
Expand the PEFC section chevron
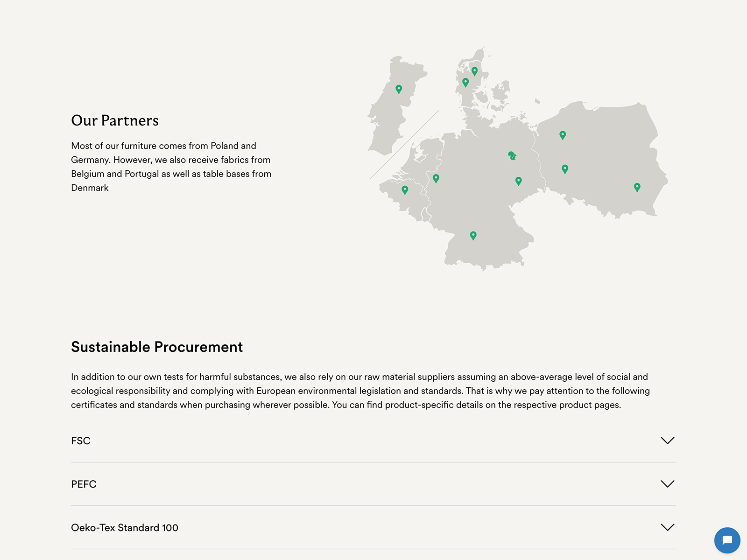click(668, 484)
